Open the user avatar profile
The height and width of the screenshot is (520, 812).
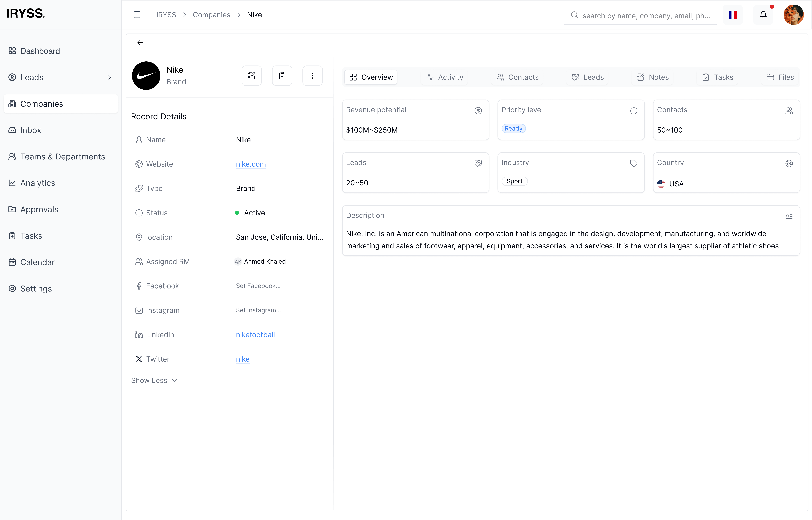(x=793, y=15)
